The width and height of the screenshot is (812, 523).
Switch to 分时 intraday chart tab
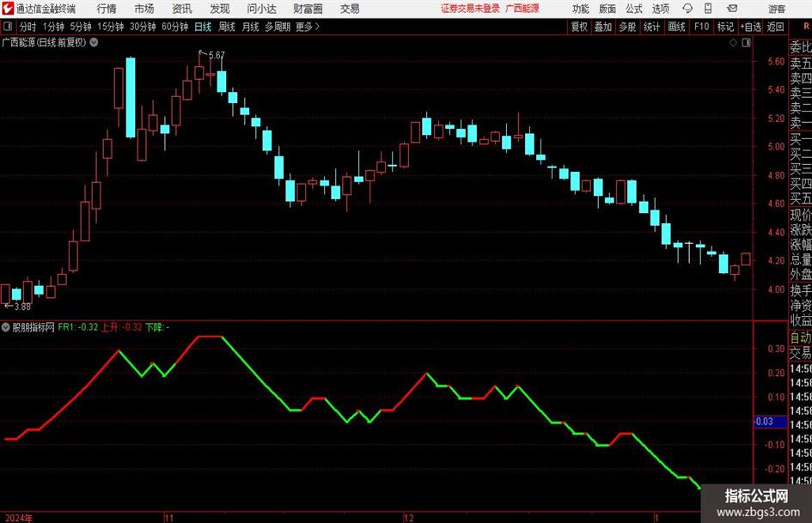pyautogui.click(x=27, y=27)
